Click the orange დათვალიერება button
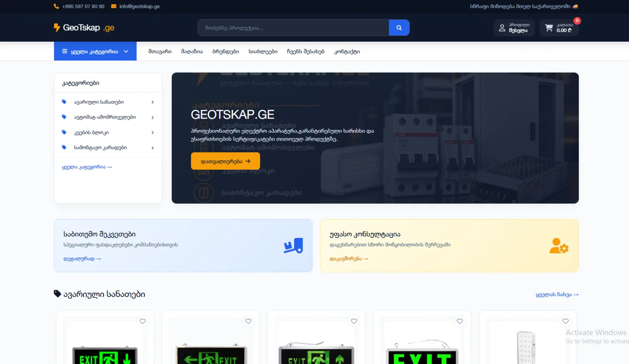629x364 pixels. (x=226, y=161)
